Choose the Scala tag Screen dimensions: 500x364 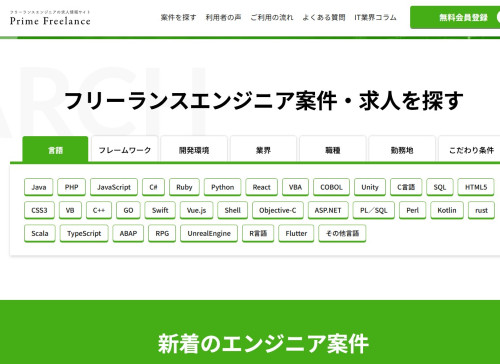coord(40,233)
